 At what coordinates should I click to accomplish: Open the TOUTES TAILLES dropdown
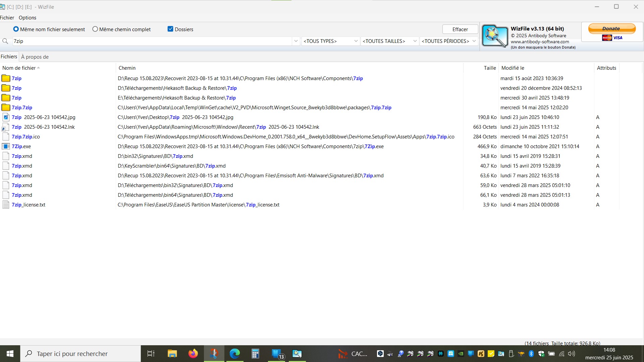tap(389, 41)
